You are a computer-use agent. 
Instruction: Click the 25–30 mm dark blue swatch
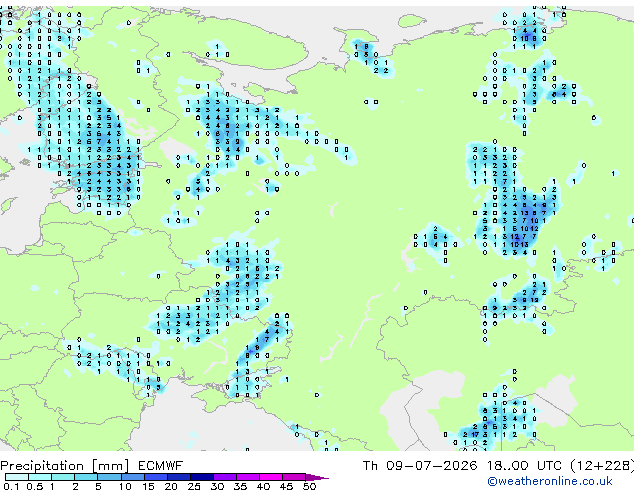tap(202, 477)
